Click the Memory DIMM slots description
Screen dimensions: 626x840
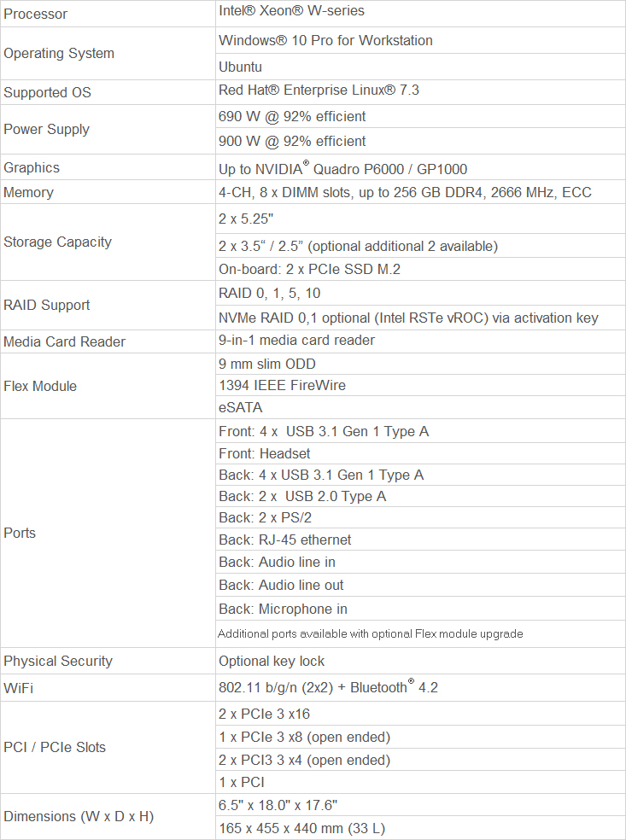point(405,193)
